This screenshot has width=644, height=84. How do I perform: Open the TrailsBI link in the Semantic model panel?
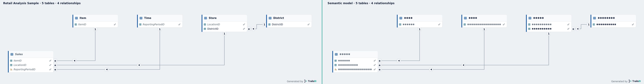tap(635, 81)
